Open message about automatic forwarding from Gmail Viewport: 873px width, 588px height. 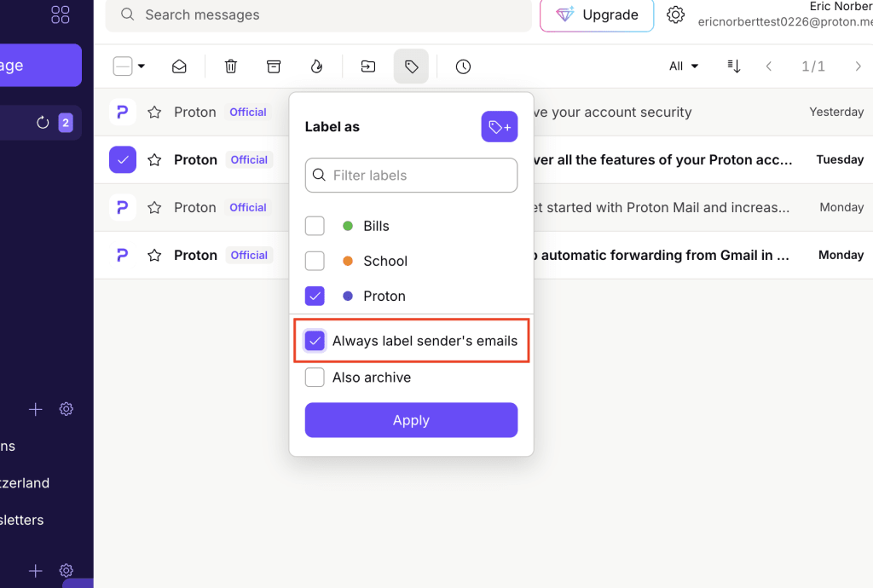pyautogui.click(x=662, y=256)
